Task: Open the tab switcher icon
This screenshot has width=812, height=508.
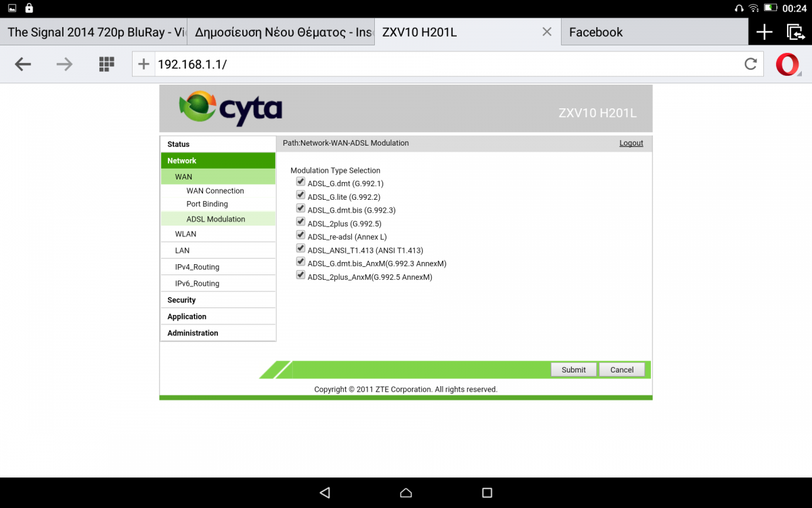Action: (795, 32)
